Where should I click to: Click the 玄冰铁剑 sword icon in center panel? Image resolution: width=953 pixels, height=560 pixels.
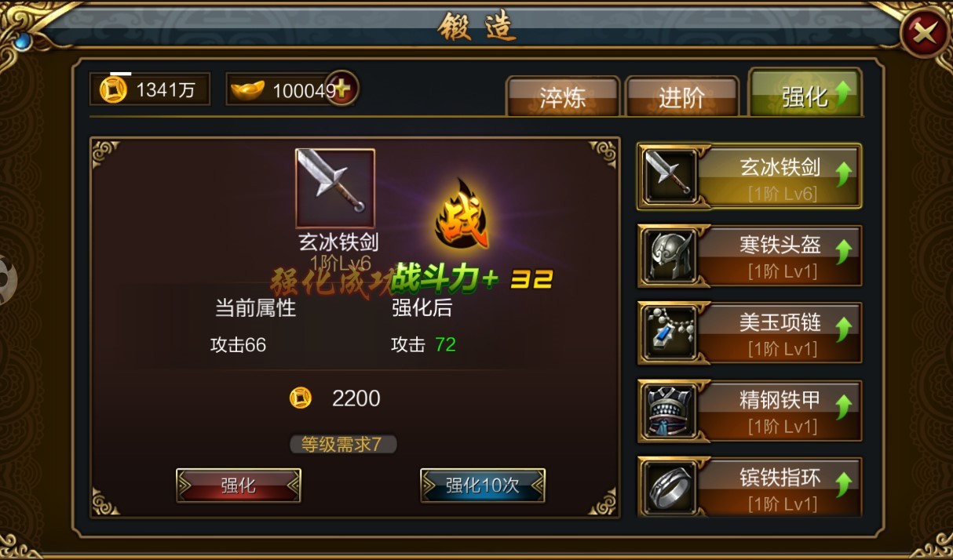click(335, 188)
